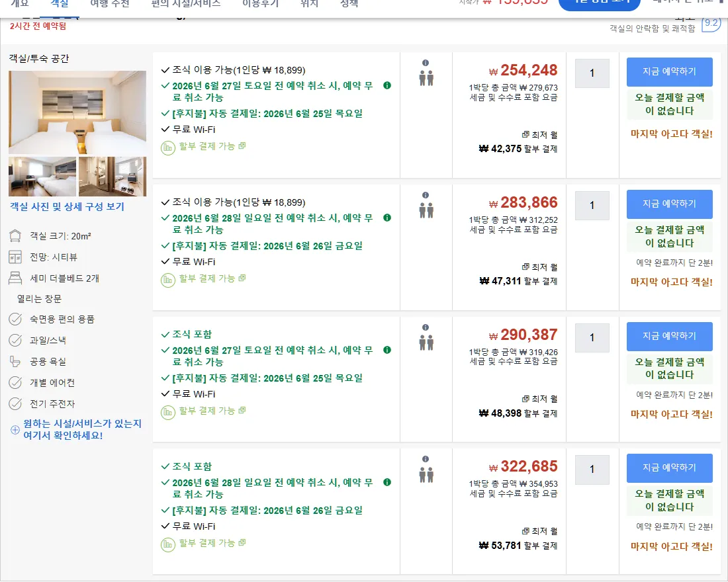
Task: Click the plus icon beside 원하는 시설/서비스가 있는지
Action: [15, 430]
